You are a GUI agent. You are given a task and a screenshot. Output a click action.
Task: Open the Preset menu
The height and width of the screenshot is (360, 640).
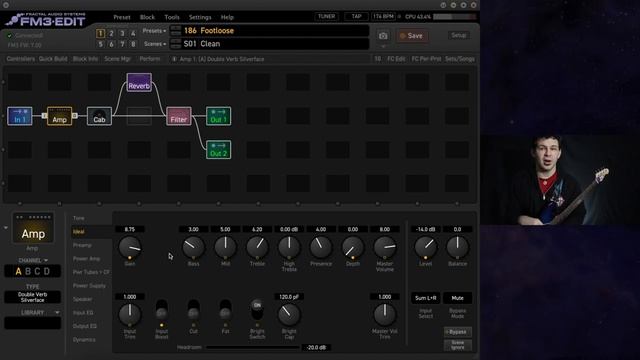click(122, 17)
